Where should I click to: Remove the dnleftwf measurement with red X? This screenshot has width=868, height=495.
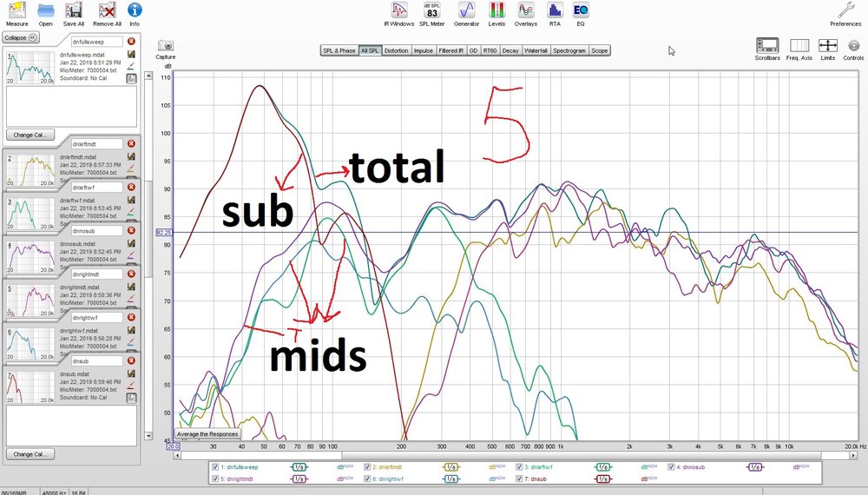tap(131, 188)
